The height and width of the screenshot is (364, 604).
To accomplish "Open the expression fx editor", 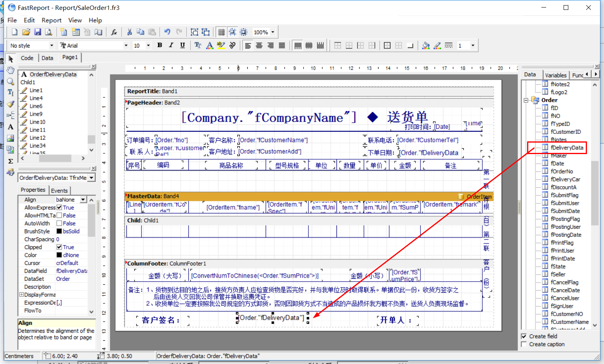I will pos(114,32).
